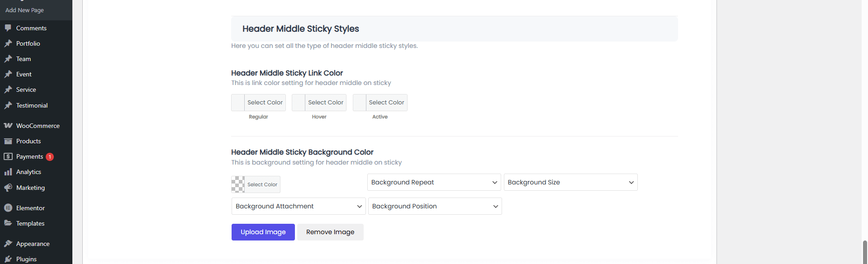The width and height of the screenshot is (868, 264).
Task: Click the Marketing megaphone icon
Action: [8, 188]
